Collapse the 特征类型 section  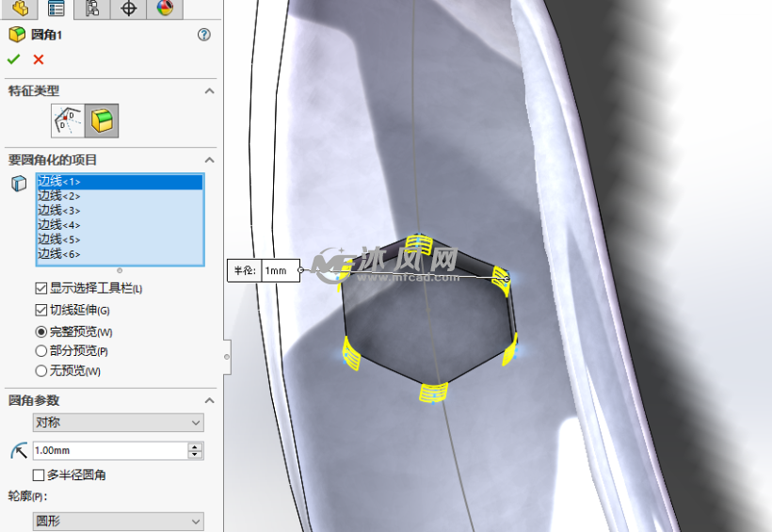point(209,91)
